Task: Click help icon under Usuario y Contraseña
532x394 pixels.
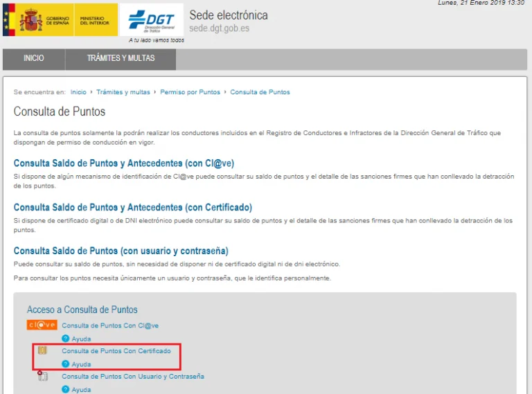Action: (x=66, y=389)
